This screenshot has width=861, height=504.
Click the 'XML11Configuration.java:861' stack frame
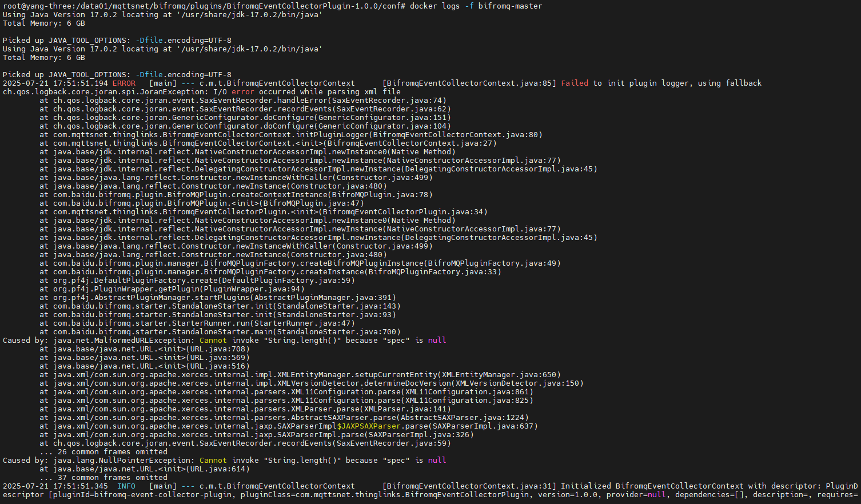click(x=286, y=392)
